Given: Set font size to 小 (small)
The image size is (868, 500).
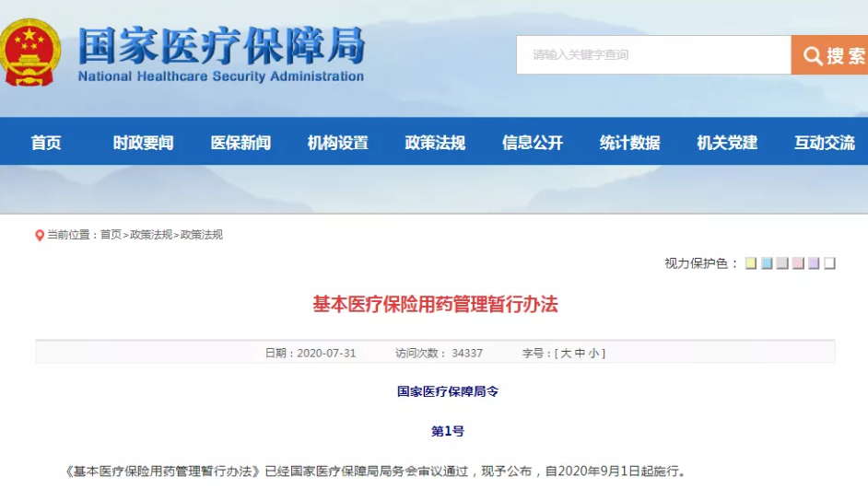Looking at the screenshot, I should pos(594,354).
